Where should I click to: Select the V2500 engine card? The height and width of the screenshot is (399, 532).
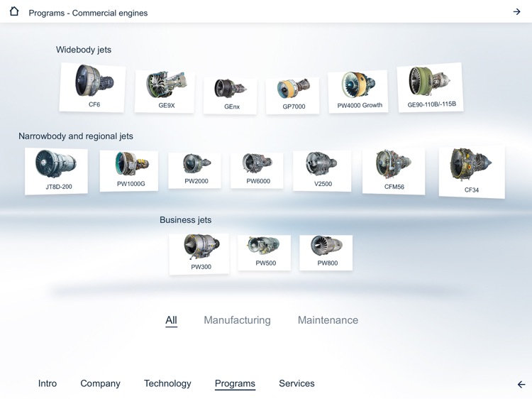pyautogui.click(x=322, y=171)
